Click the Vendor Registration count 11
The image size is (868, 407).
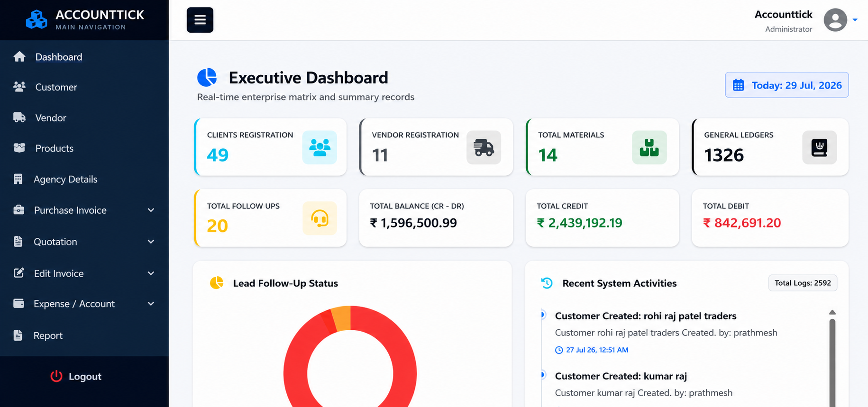380,155
